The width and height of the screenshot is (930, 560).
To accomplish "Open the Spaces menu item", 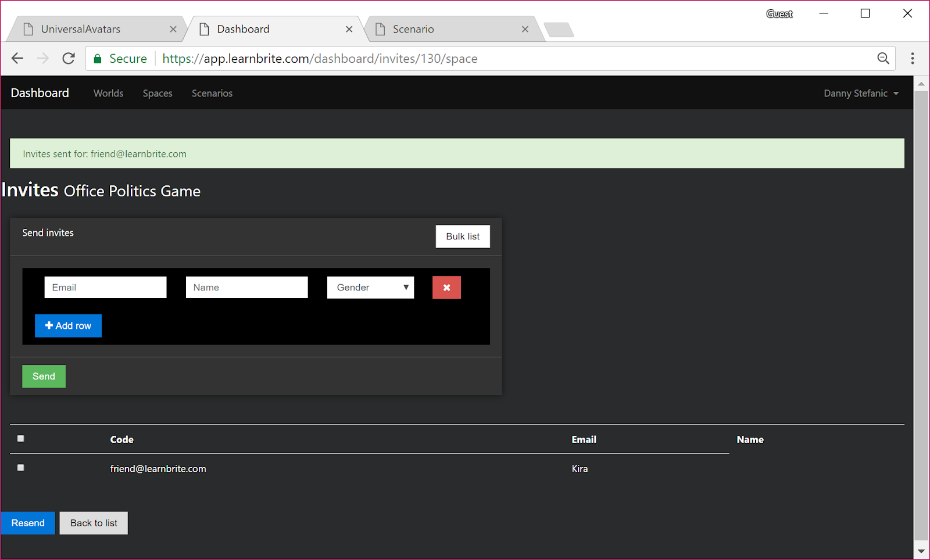I will [158, 93].
